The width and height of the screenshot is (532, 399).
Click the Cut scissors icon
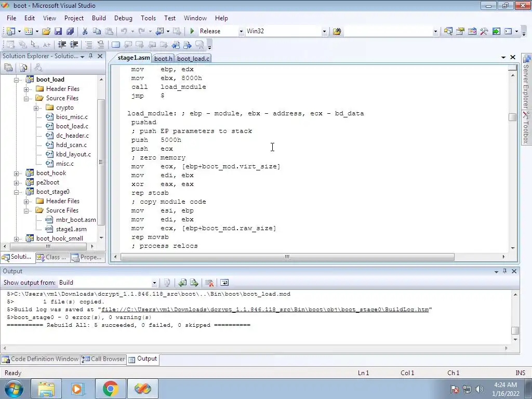[x=85, y=31]
